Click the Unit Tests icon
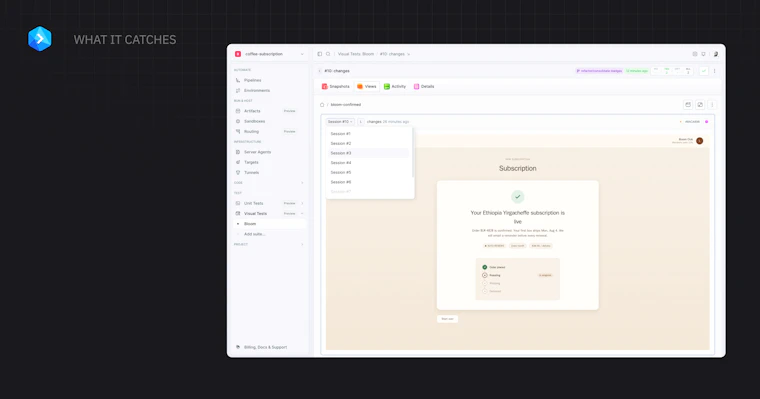Screen dimensions: 760x399 coord(238,203)
